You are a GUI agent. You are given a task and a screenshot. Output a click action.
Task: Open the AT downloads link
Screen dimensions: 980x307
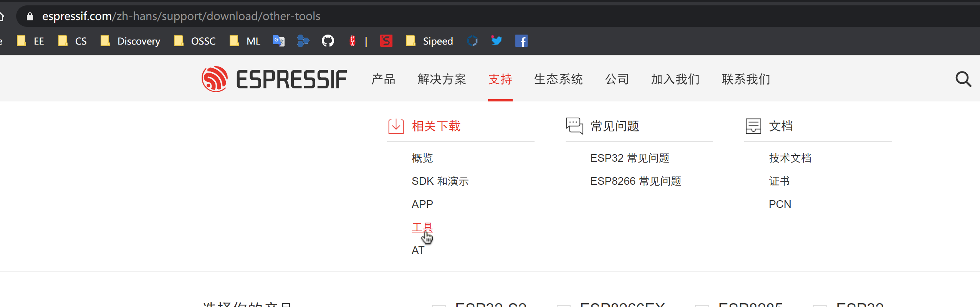[x=418, y=250]
